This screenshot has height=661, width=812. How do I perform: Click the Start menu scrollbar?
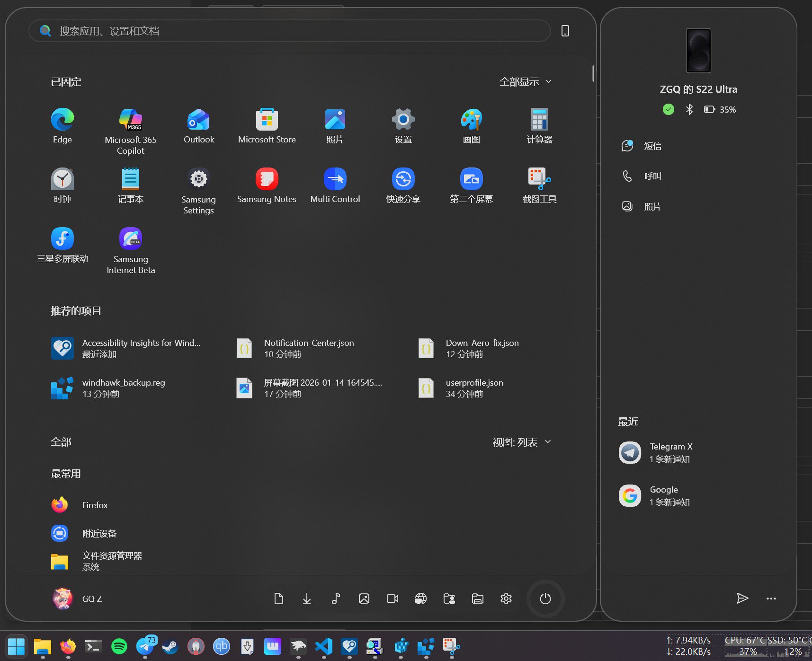click(593, 74)
